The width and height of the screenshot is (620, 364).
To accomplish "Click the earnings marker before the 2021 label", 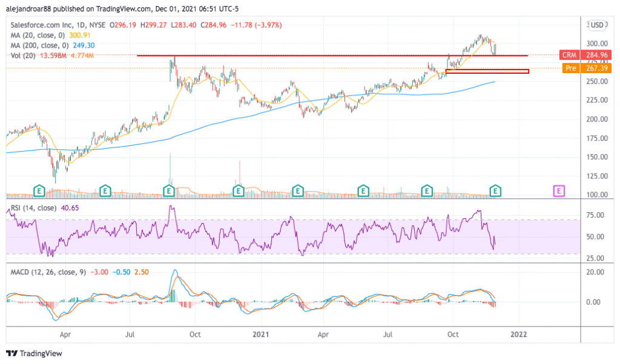I will pos(238,191).
